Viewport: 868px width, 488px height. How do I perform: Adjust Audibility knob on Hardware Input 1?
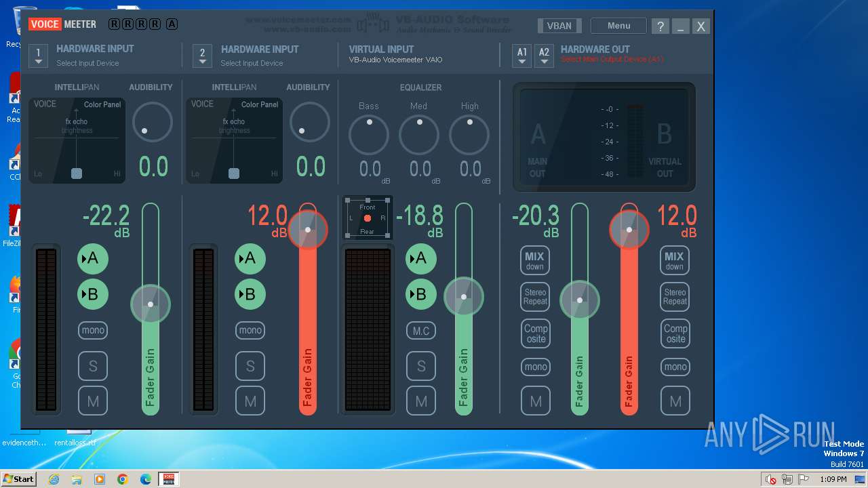point(152,122)
